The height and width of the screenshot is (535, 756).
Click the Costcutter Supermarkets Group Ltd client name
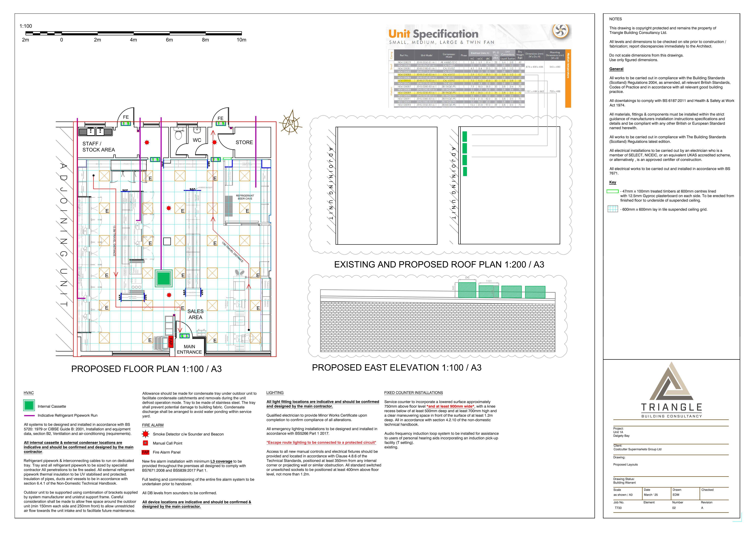click(x=638, y=449)
